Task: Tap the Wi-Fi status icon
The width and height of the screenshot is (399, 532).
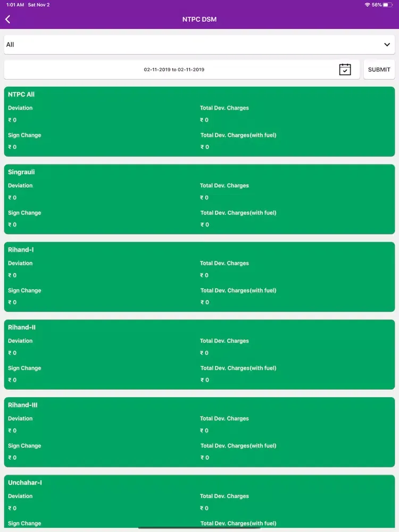Action: coord(367,5)
